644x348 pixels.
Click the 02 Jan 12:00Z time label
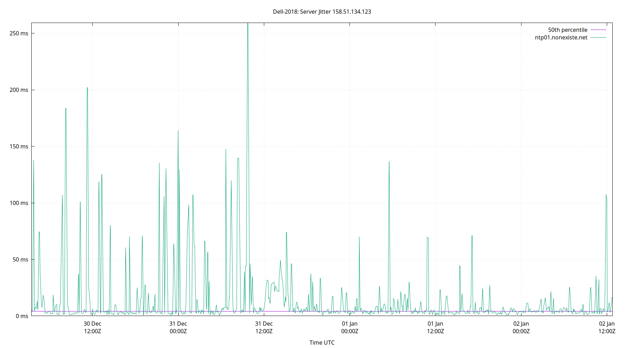[607, 327]
